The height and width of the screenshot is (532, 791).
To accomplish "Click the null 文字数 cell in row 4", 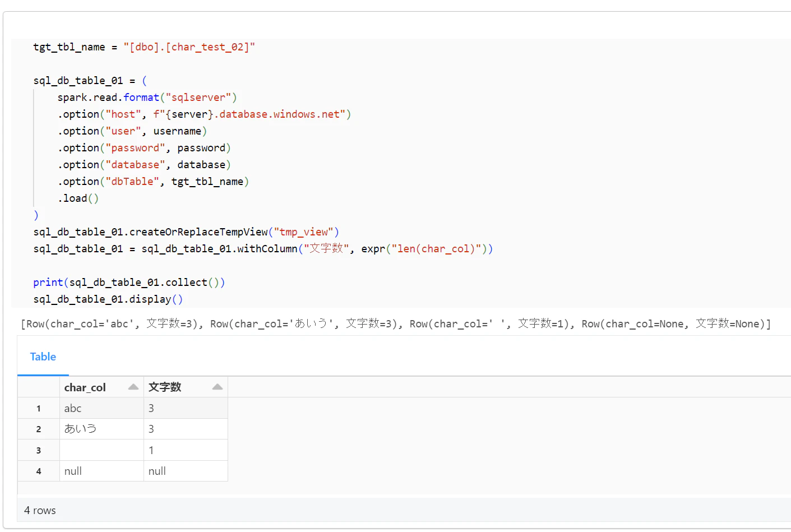I will (186, 471).
